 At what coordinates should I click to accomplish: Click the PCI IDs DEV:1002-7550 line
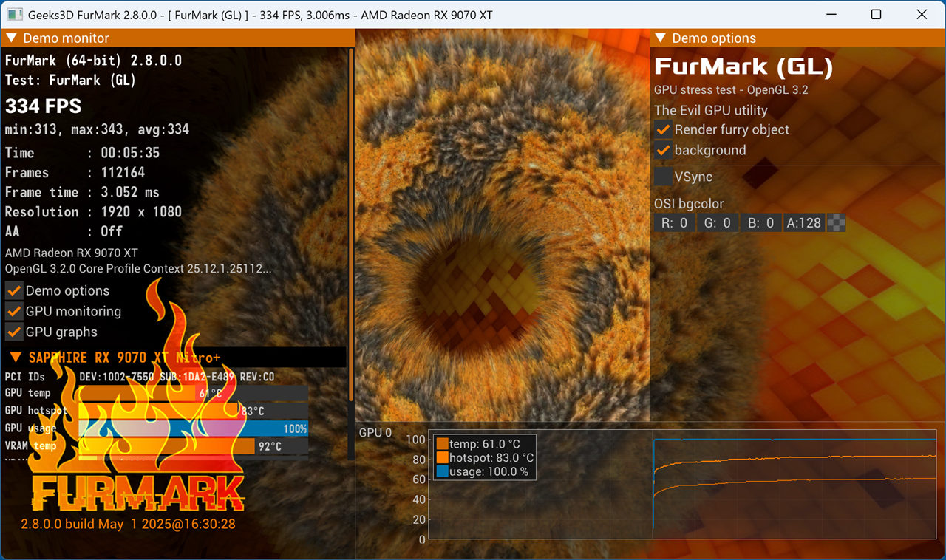tap(140, 377)
